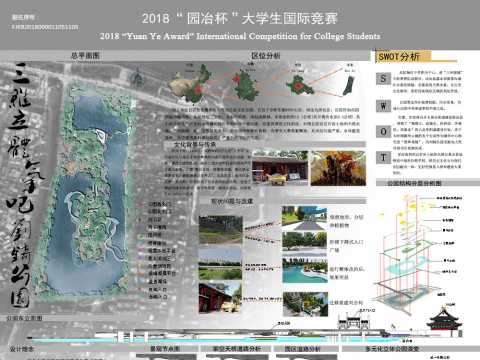Screen dimensions: 480x360
Task: Click the 'T' box in SWOT analysis
Action: [x=383, y=158]
